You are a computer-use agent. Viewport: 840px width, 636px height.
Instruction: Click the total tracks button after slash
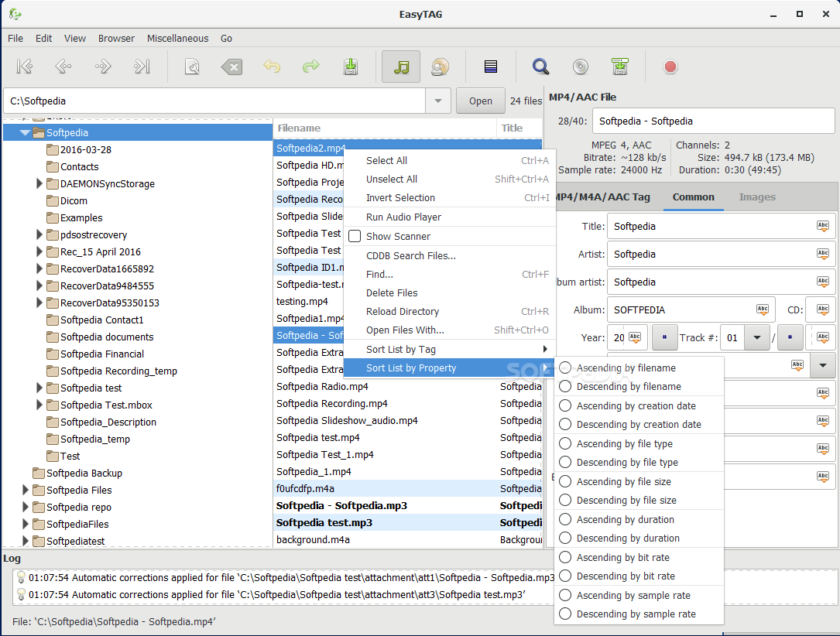790,337
